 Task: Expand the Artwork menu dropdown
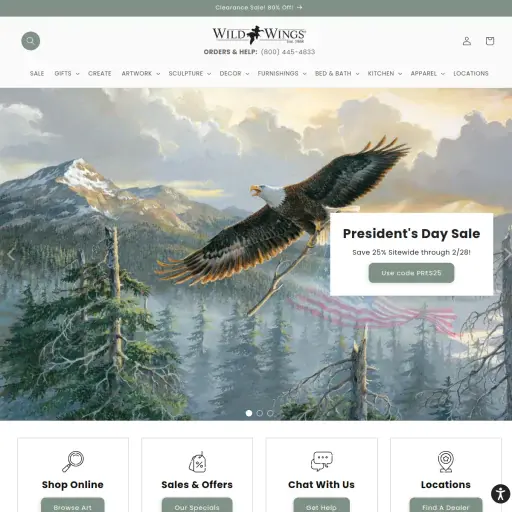pyautogui.click(x=141, y=73)
